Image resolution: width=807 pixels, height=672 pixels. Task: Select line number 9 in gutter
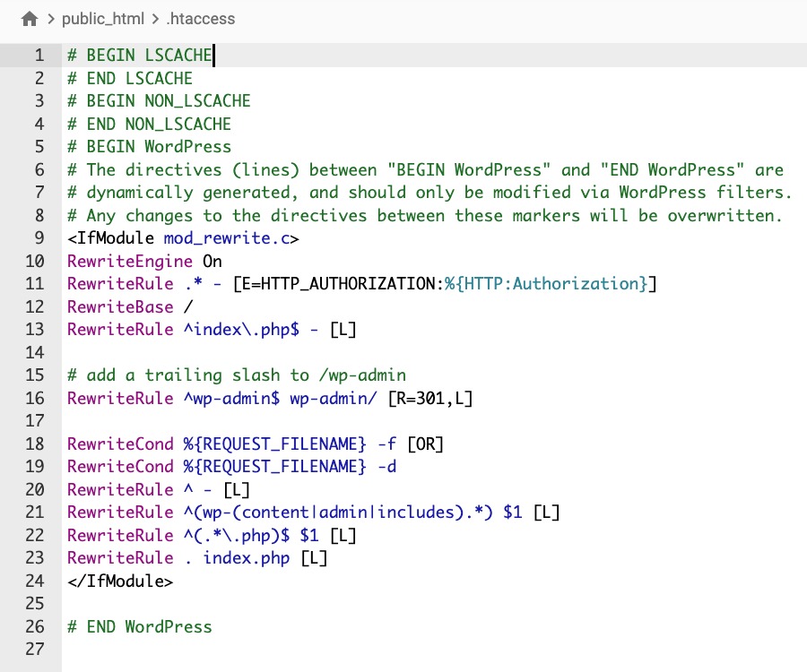coord(39,238)
